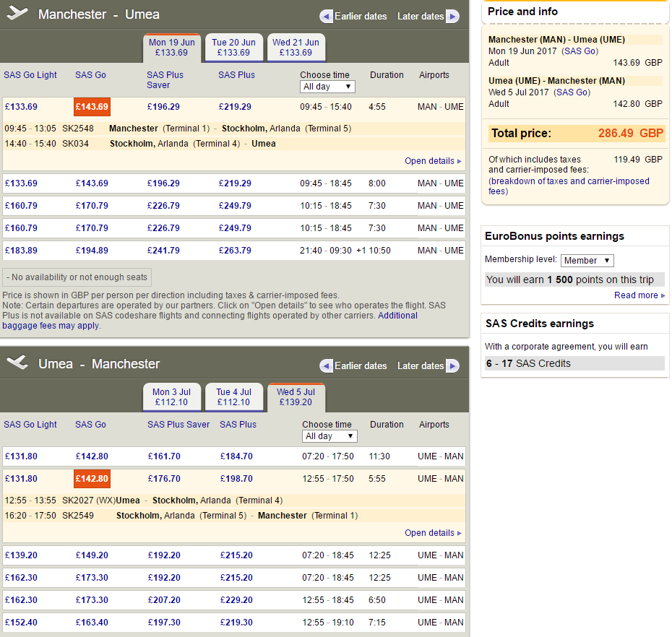Click the later dates arrow for Manchester - Umea

(452, 17)
